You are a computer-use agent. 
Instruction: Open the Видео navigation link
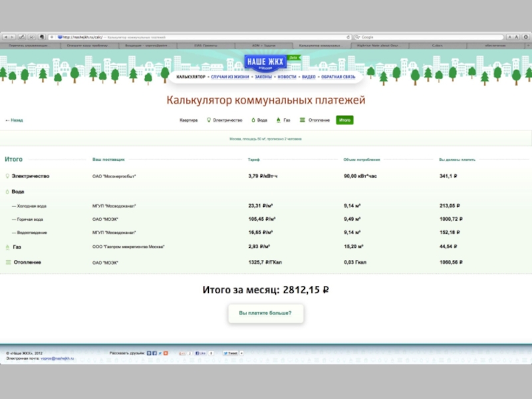tap(309, 77)
